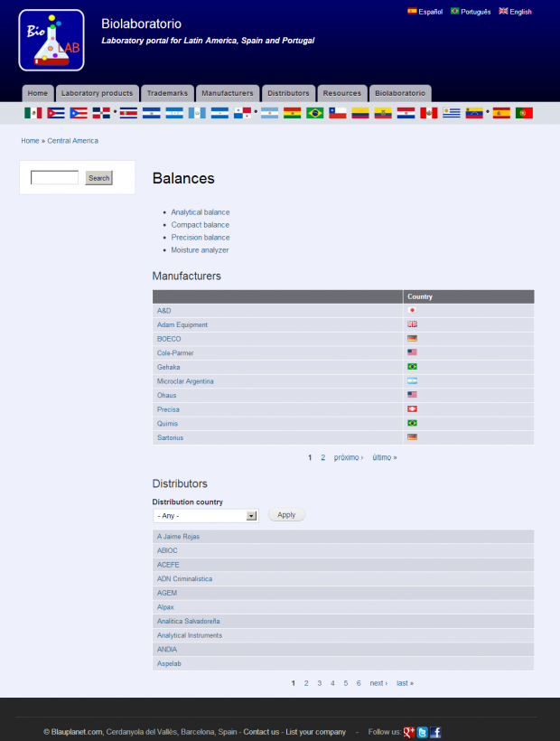The image size is (560, 741).
Task: Select the Spain flag in country bar
Action: (x=501, y=113)
